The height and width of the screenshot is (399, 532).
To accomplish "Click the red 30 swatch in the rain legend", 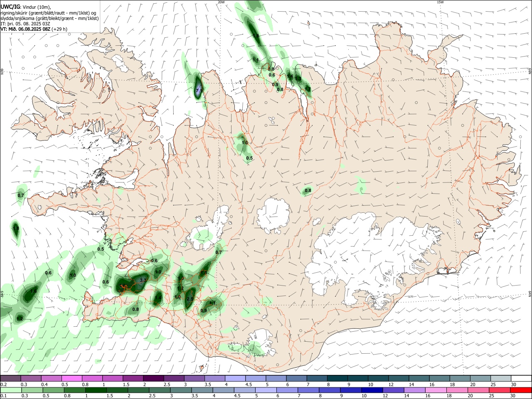I will (x=521, y=390).
